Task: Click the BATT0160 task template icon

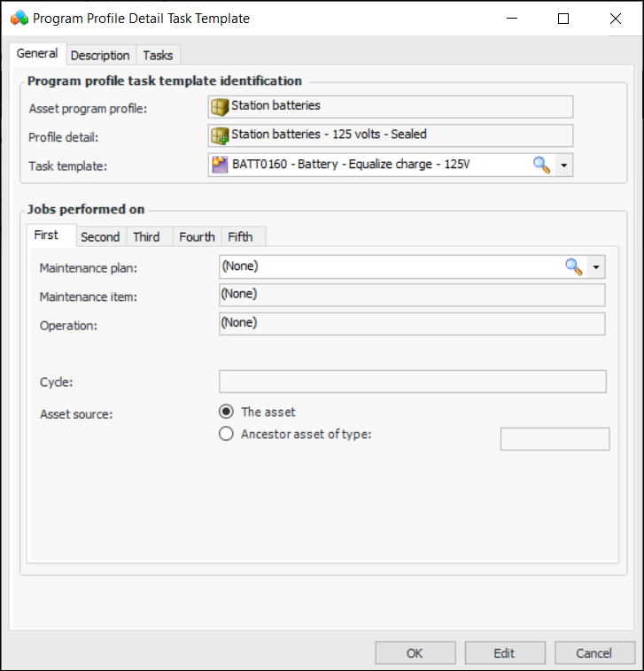Action: click(220, 165)
